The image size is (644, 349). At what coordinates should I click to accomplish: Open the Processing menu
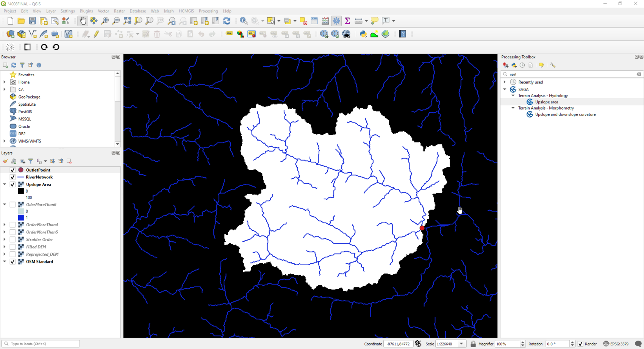pos(208,11)
